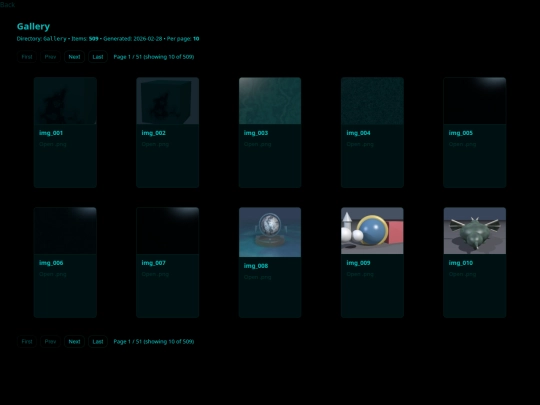The width and height of the screenshot is (540, 405).
Task: Click the img_005 title text
Action: click(x=461, y=133)
